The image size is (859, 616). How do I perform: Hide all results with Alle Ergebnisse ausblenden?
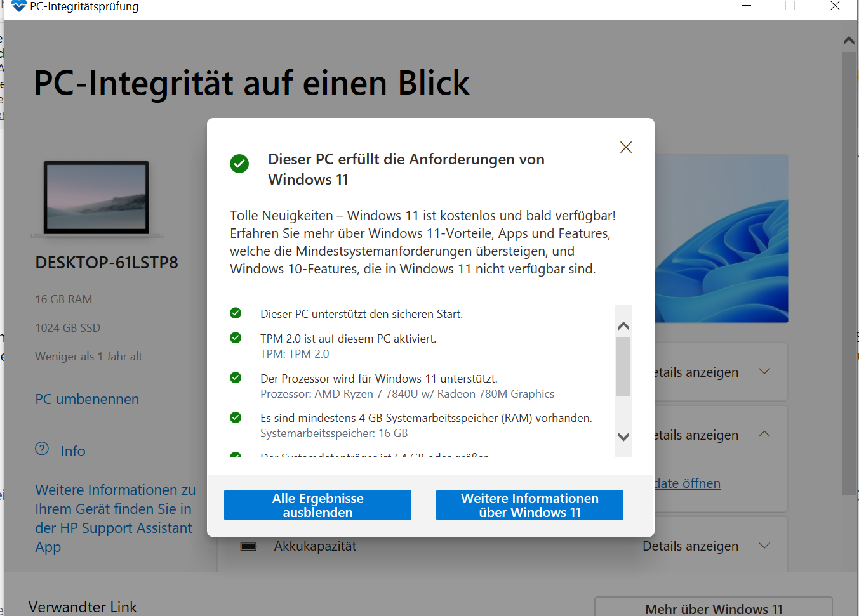(x=317, y=505)
